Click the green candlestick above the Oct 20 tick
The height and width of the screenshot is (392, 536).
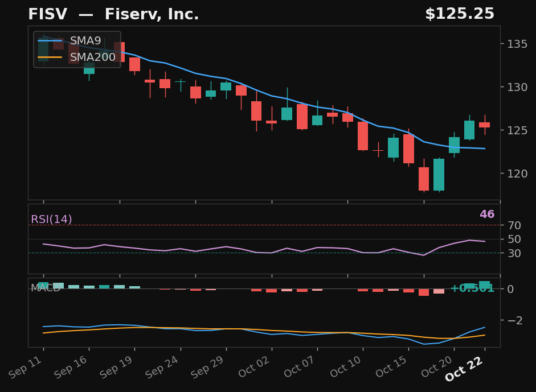click(x=455, y=145)
